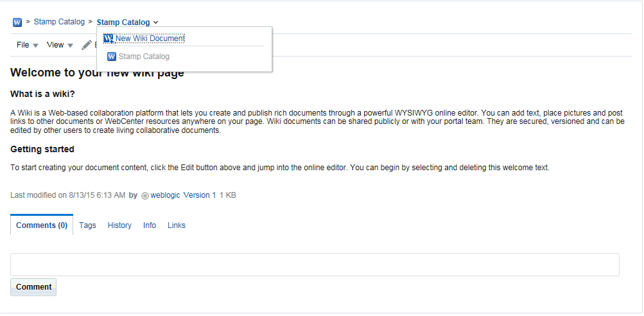Go to first Stamp Catalog breadcrumb link
This screenshot has width=644, height=316.
point(59,22)
